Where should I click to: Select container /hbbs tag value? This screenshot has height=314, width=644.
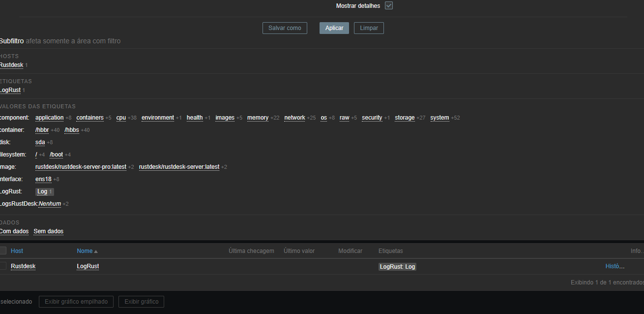click(x=72, y=130)
